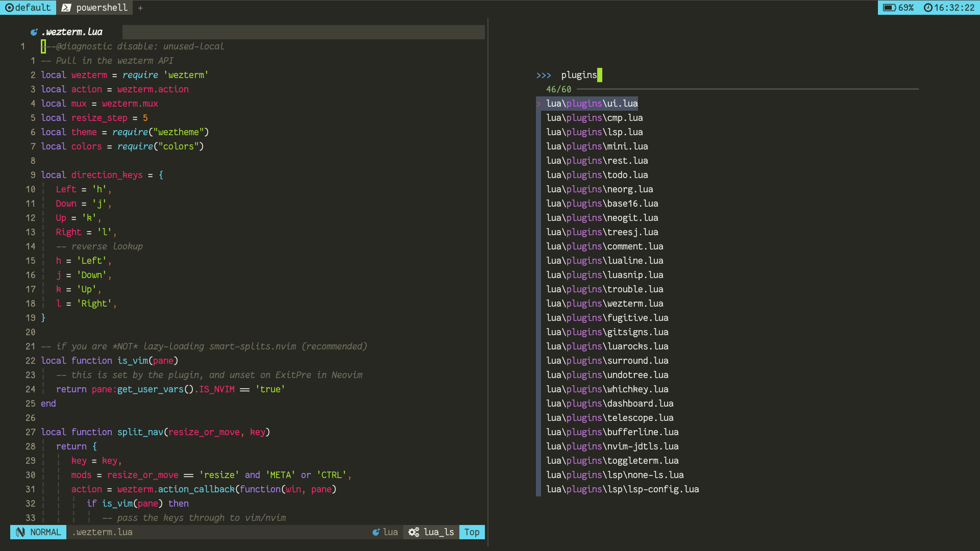Click the split_nav function definition line
This screenshot has width=980, height=551.
tap(156, 432)
